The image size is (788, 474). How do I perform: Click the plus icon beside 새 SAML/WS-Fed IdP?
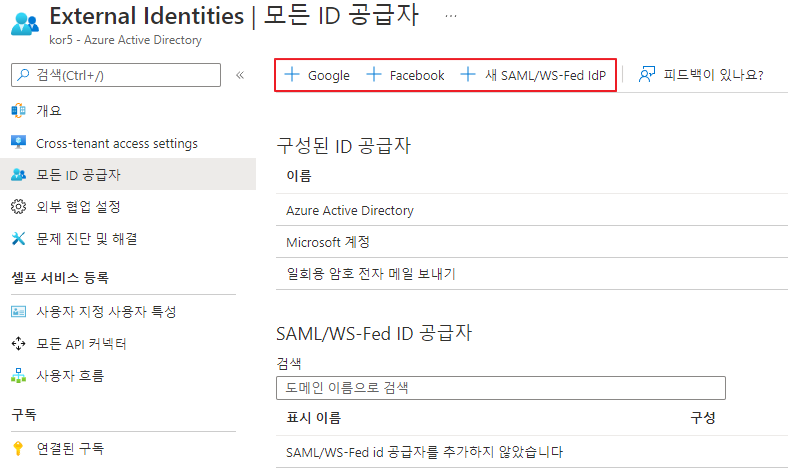(468, 74)
